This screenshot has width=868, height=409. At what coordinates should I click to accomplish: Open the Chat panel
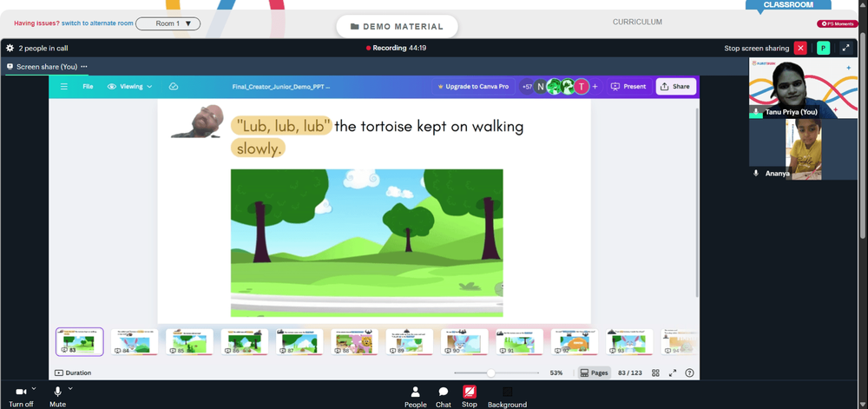pos(444,397)
